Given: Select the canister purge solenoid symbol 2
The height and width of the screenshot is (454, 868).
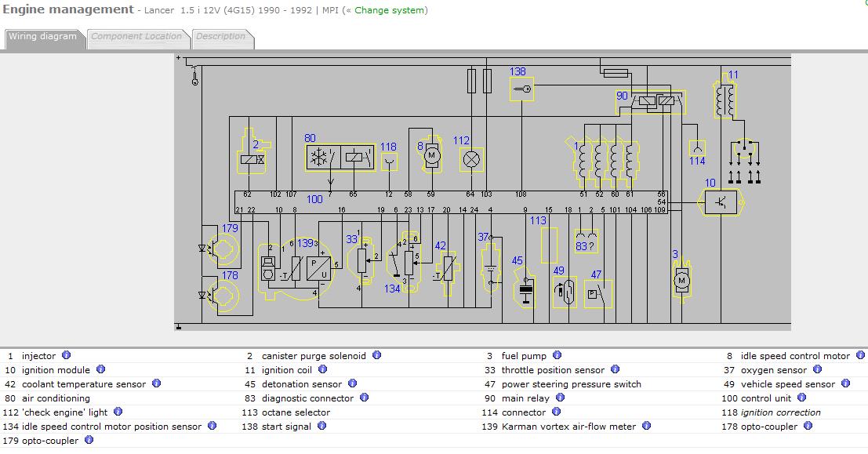Looking at the screenshot, I should [x=252, y=151].
